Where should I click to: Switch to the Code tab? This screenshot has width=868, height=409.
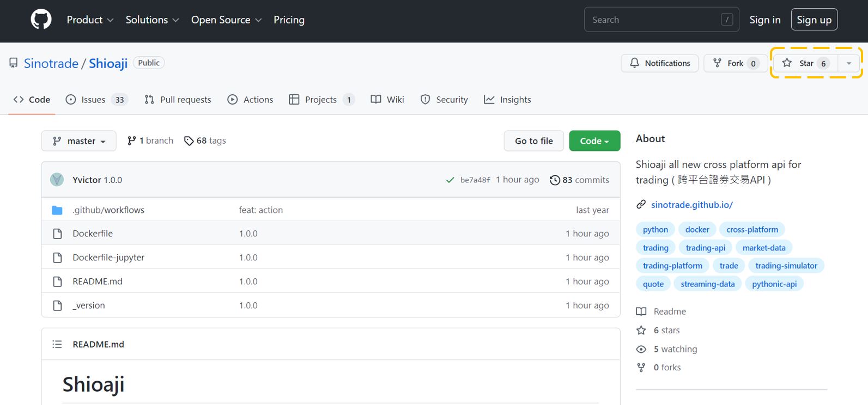[x=32, y=100]
